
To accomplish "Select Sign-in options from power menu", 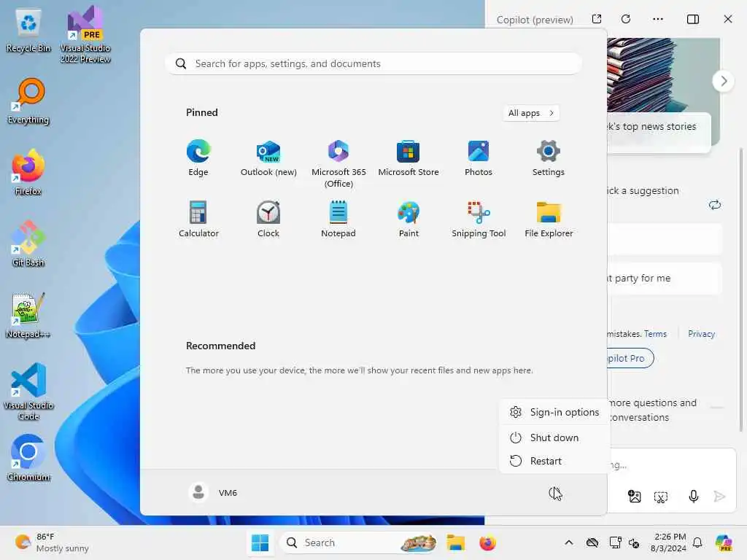I will (554, 413).
